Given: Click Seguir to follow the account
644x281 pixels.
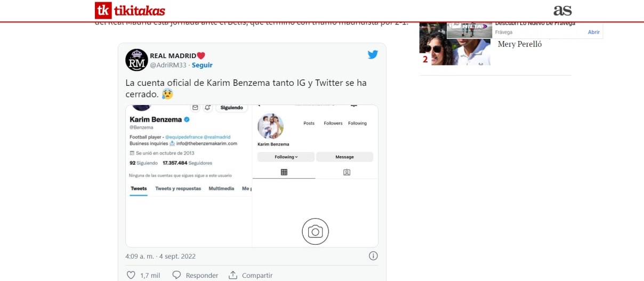Looking at the screenshot, I should (202, 65).
